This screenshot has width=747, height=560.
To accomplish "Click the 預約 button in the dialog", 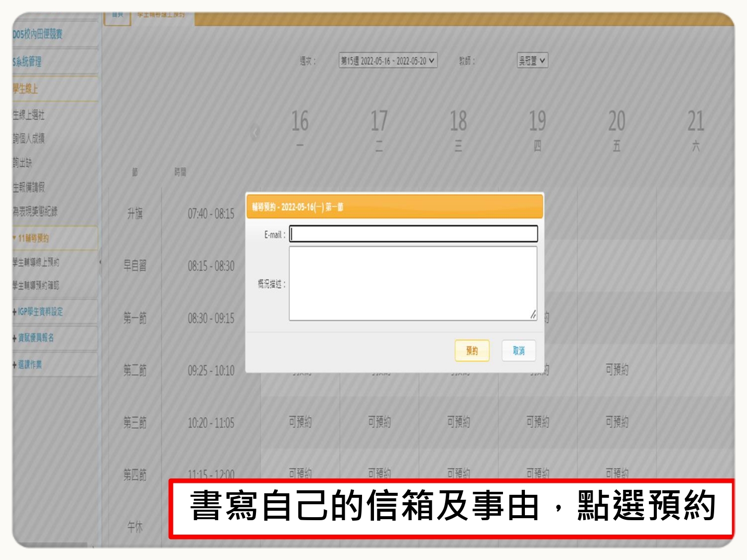I will tap(472, 351).
